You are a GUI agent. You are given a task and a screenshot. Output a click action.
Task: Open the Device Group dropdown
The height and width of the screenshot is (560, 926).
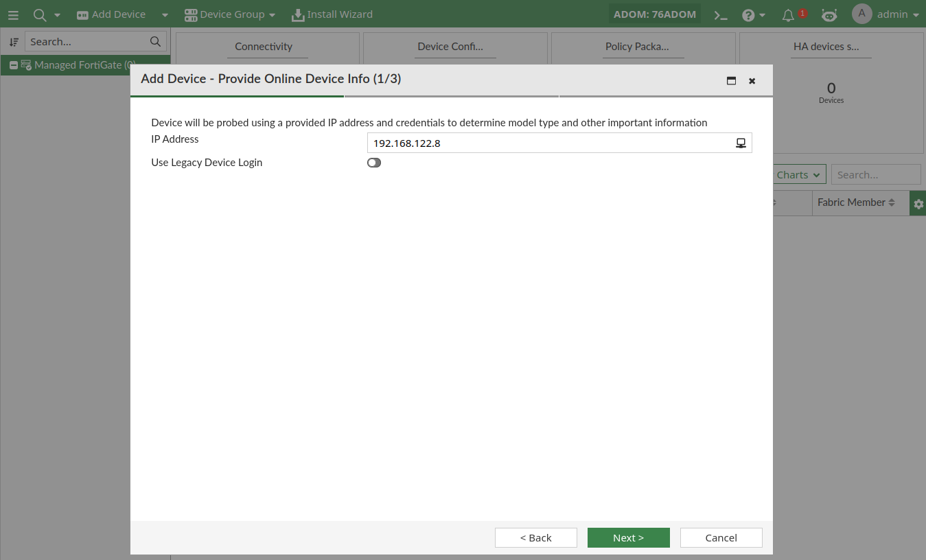(x=230, y=14)
